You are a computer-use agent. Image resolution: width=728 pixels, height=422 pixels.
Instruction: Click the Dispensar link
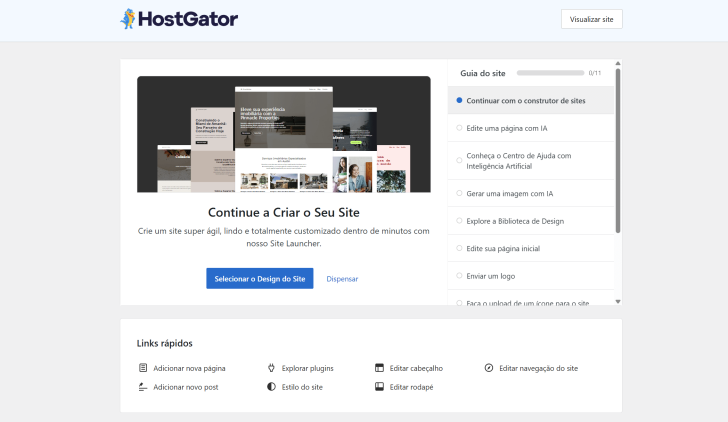tap(342, 279)
